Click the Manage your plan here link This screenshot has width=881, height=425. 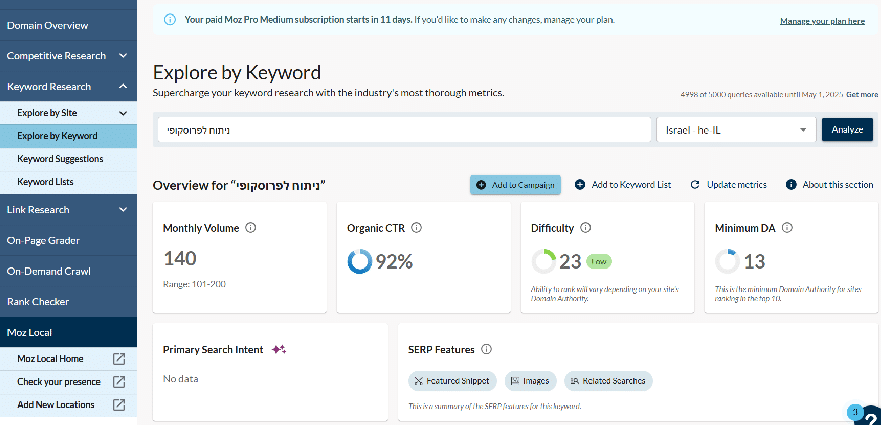tap(822, 21)
